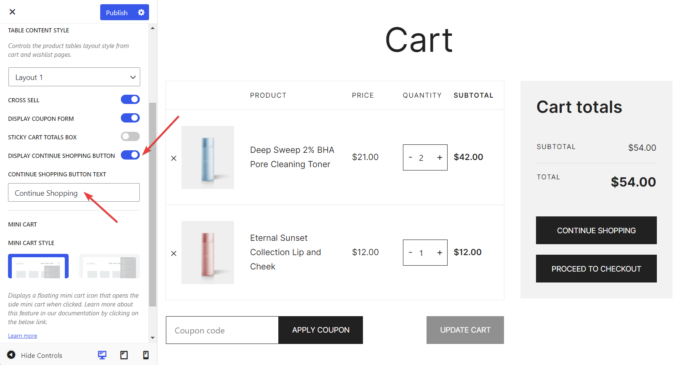Remove Eternal Sunset product from cart

(173, 253)
